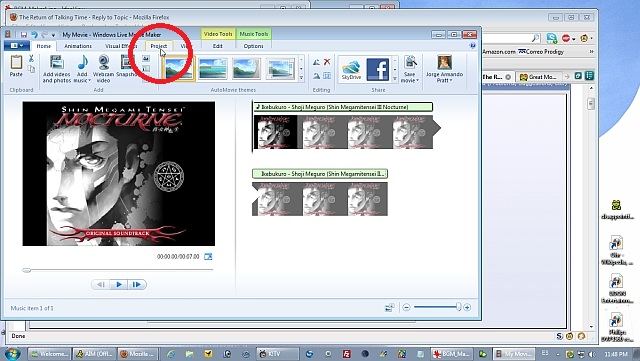
Task: Change thumbnail size icon in status bar
Action: 390,307
